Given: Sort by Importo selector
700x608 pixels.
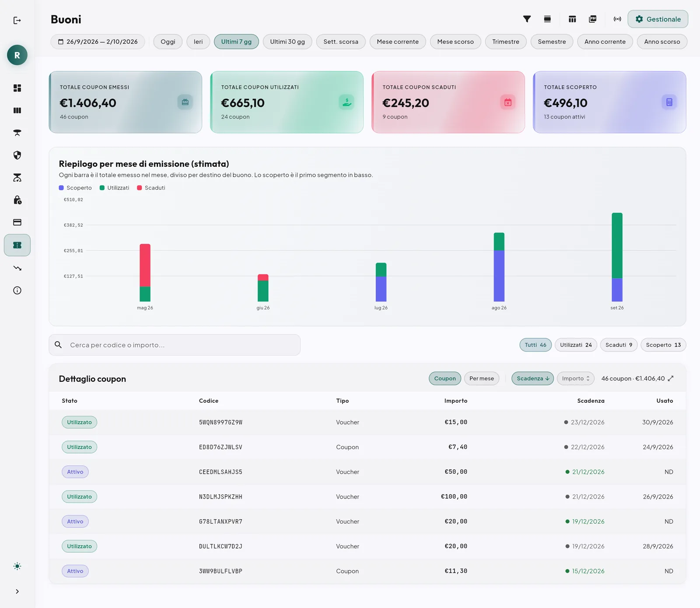Looking at the screenshot, I should tap(575, 379).
